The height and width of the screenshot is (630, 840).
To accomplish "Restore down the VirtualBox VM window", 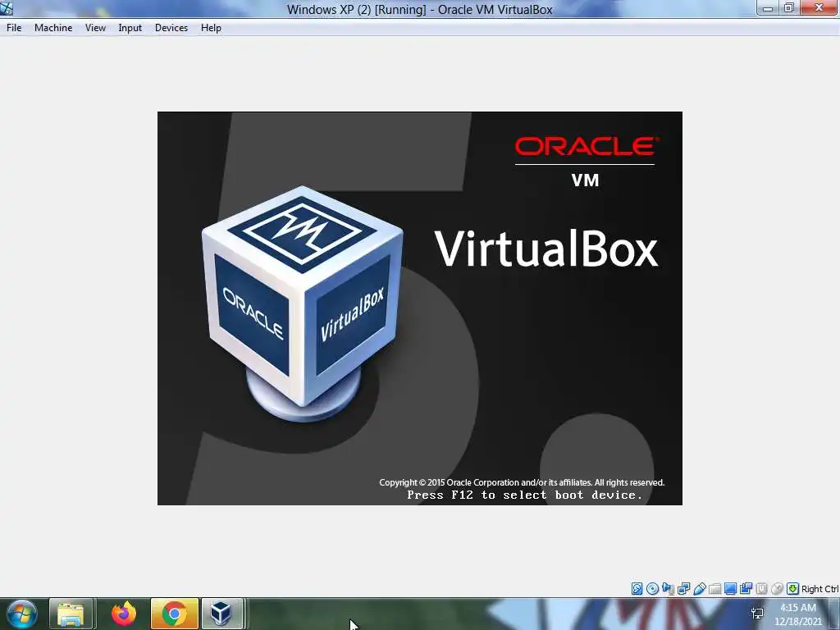I will tap(788, 8).
